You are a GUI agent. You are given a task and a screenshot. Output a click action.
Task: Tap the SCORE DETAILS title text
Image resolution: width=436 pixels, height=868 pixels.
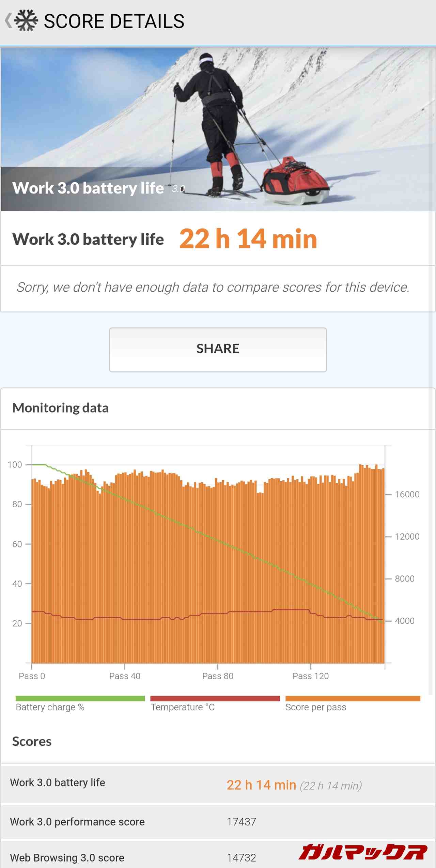point(114,21)
